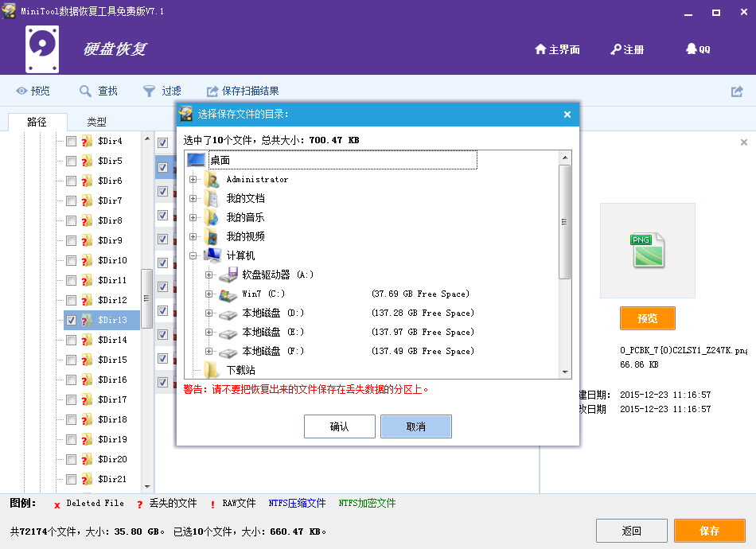Click the dialog tree scroll-down arrow
Viewport: 756px width, 549px height.
565,372
